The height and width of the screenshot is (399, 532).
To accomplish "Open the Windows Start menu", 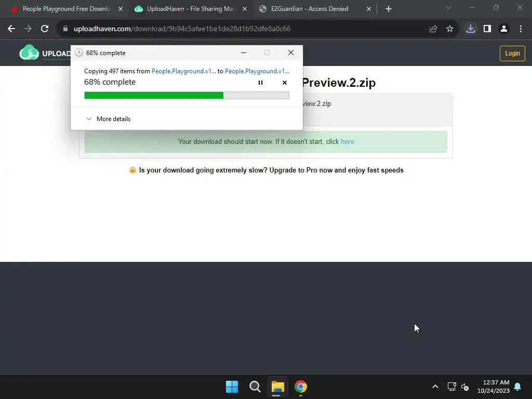I will tap(232, 387).
